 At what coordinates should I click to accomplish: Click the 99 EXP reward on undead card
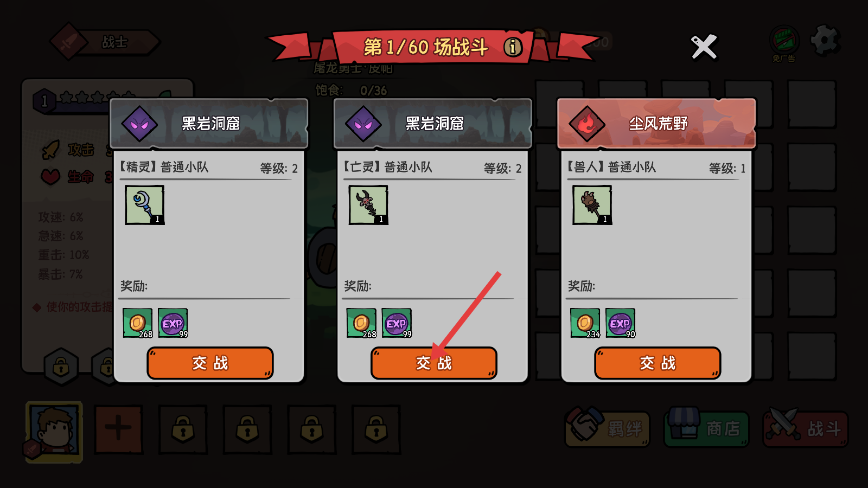[x=397, y=323]
